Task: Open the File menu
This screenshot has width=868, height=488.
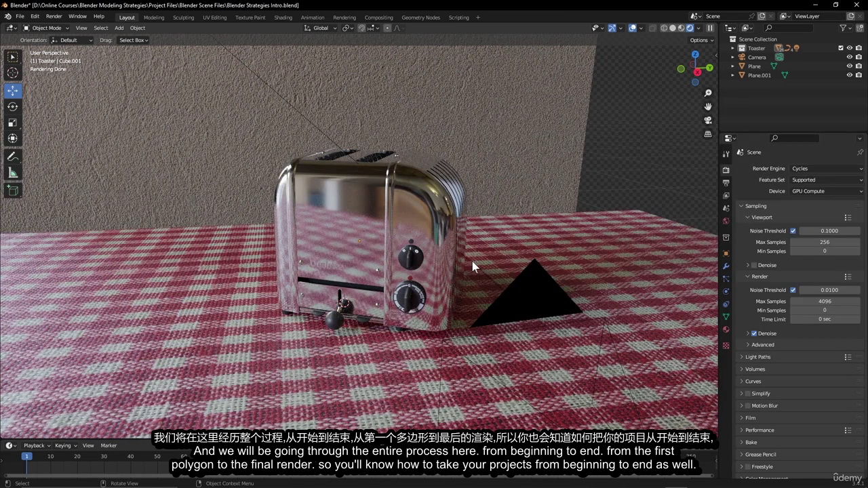Action: pos(20,16)
